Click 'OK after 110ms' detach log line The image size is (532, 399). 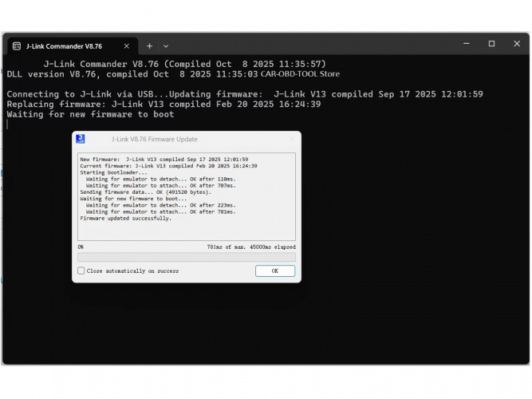pos(160,179)
